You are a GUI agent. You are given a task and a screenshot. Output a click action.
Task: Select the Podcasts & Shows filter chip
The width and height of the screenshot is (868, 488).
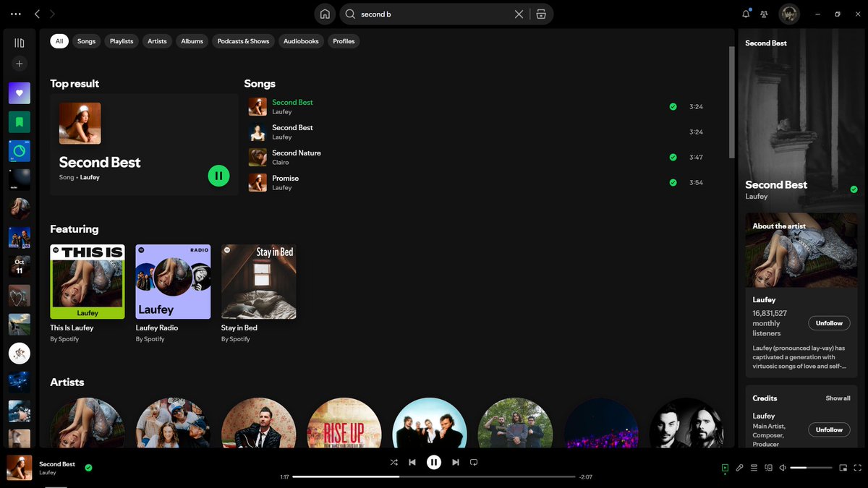pyautogui.click(x=243, y=41)
